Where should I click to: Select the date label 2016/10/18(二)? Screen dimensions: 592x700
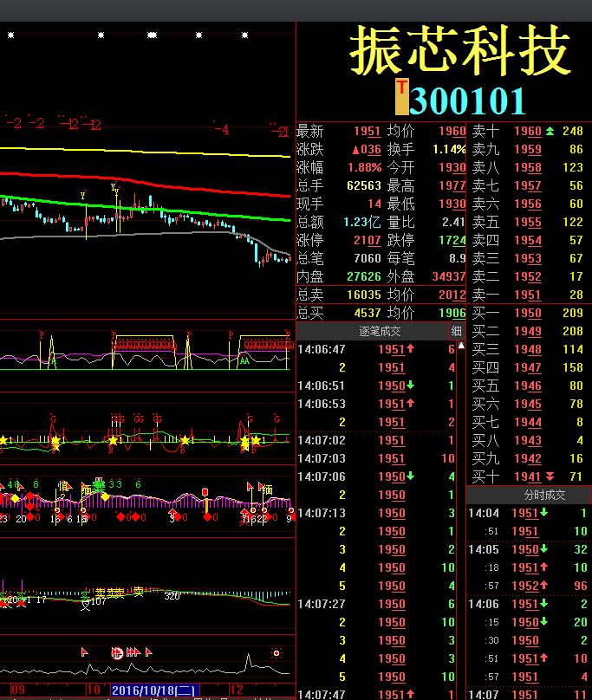153,690
